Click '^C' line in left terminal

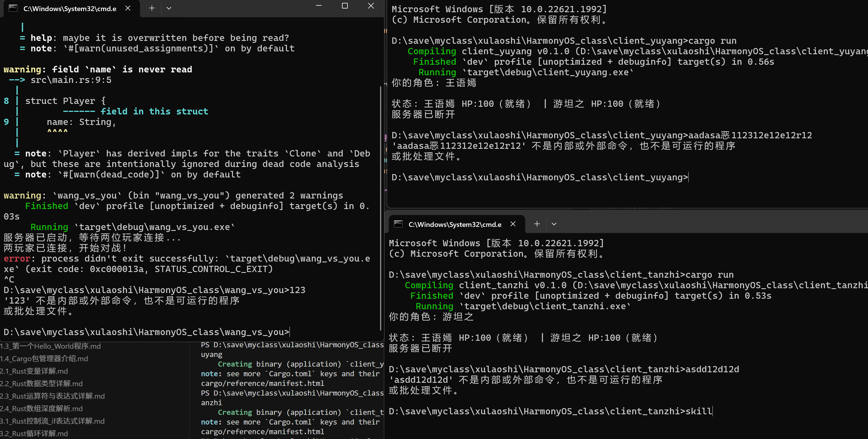tap(9, 279)
